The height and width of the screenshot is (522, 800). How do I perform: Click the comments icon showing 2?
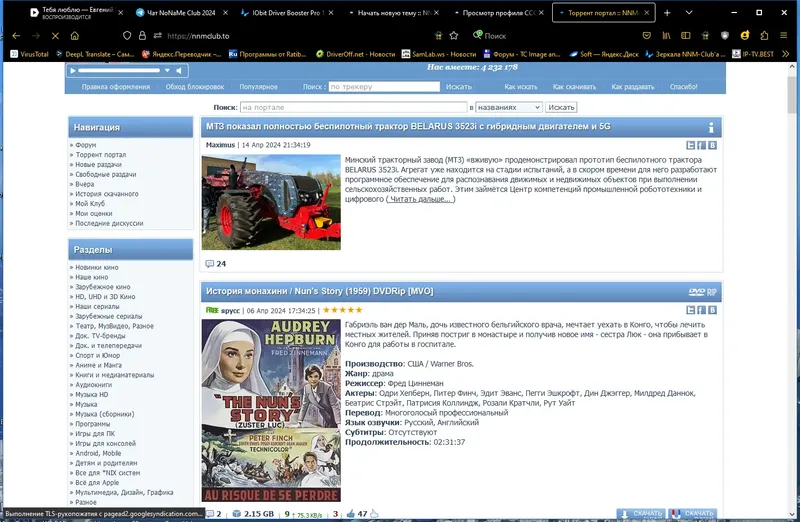[x=209, y=514]
